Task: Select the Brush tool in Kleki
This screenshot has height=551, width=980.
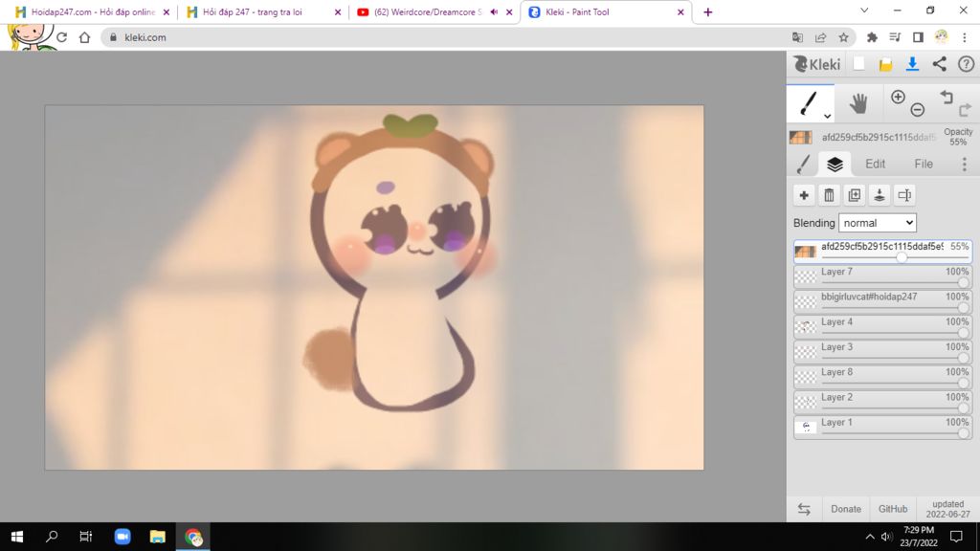Action: pyautogui.click(x=808, y=103)
